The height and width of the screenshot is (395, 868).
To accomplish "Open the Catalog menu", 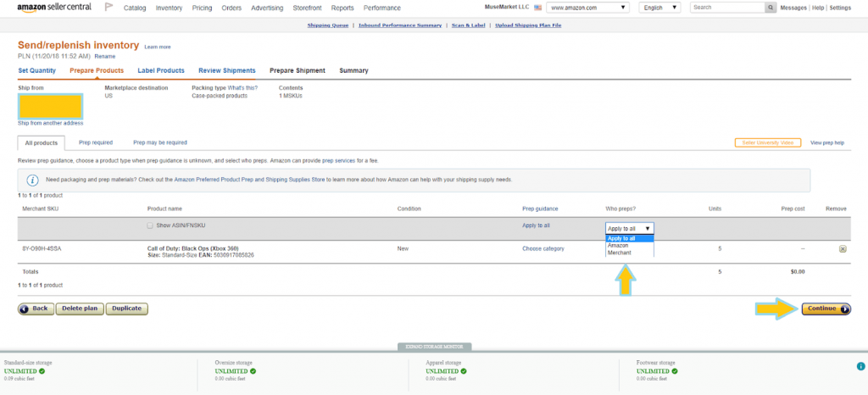I will 135,8.
